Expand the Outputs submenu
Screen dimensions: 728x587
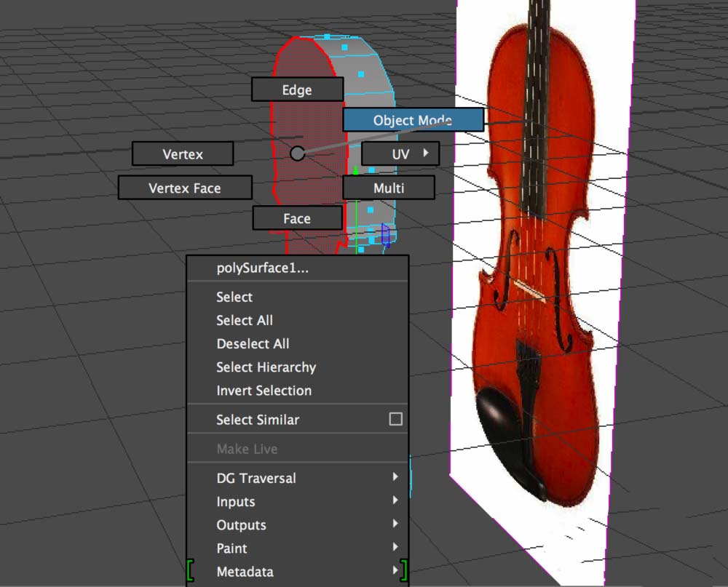240,524
